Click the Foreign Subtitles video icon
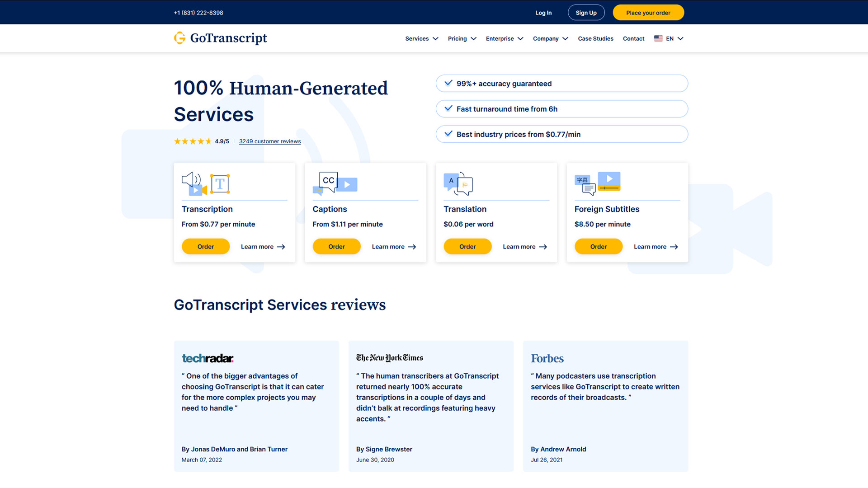This screenshot has width=868, height=488. 598,183
